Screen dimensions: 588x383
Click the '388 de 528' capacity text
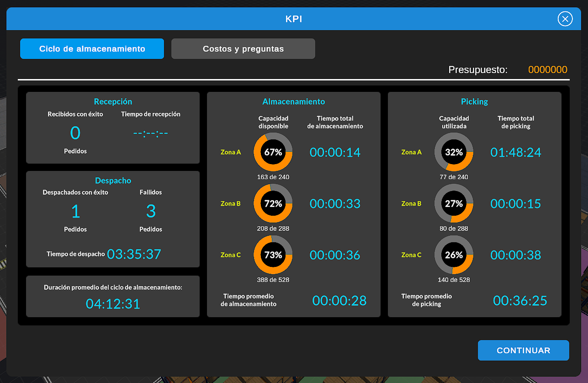pyautogui.click(x=273, y=280)
